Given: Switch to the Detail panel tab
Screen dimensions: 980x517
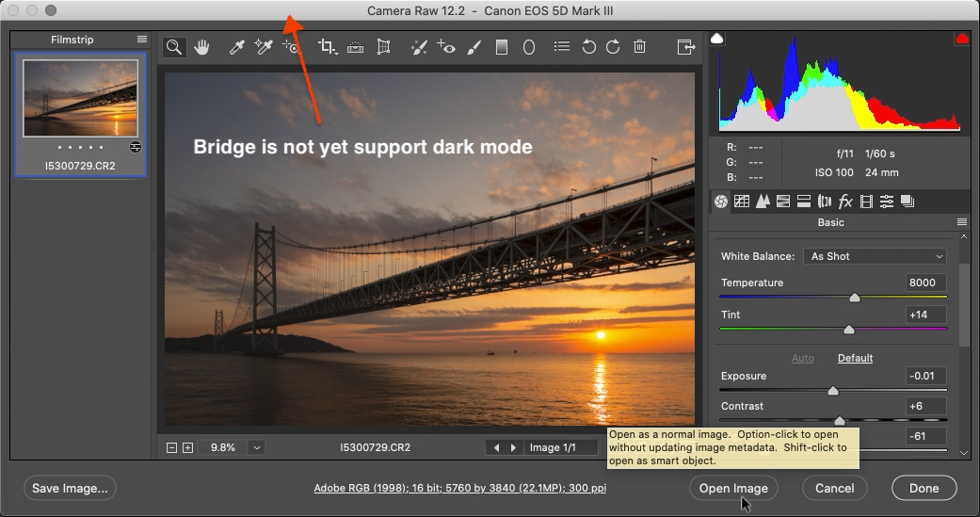Looking at the screenshot, I should coord(763,202).
